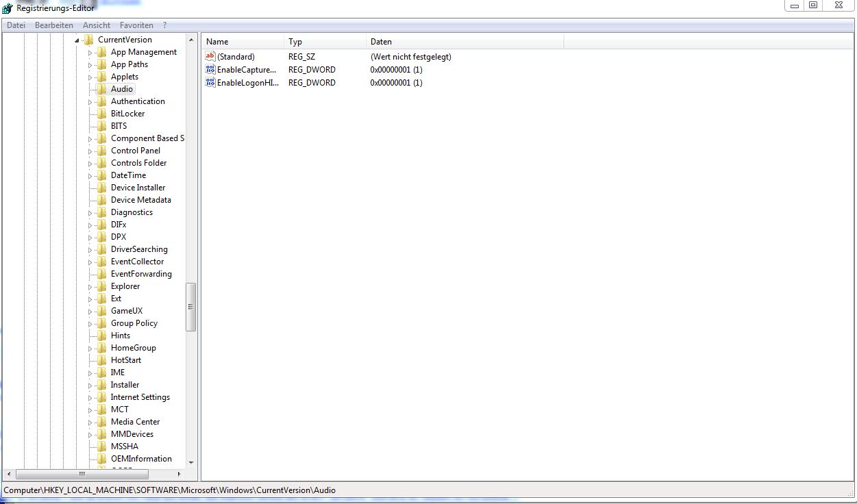Click 'Wert nicht festgelegt' data cell
Viewport: 857px width, 504px height.
click(411, 57)
